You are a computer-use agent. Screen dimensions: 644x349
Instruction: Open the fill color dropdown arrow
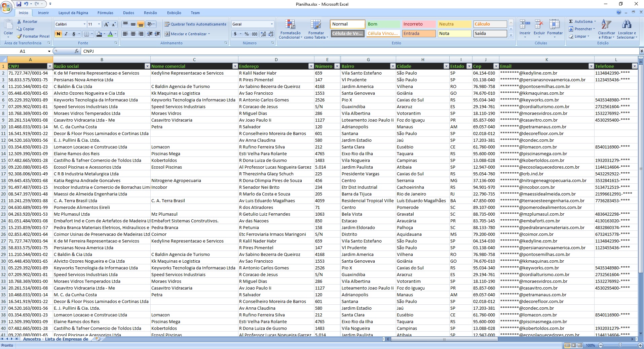point(104,34)
